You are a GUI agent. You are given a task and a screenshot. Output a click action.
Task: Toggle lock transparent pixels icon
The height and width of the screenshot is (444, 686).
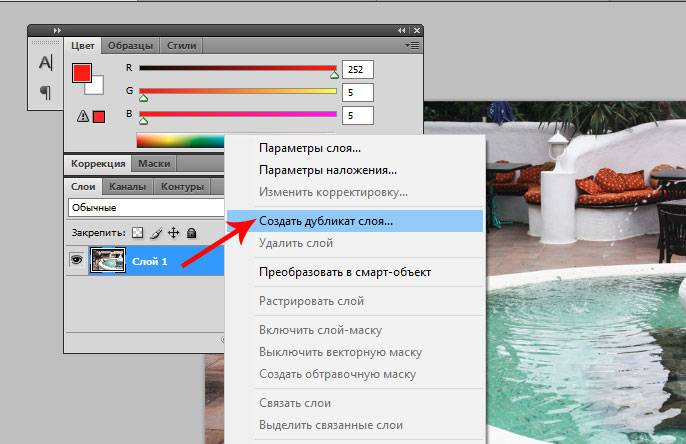click(x=137, y=232)
